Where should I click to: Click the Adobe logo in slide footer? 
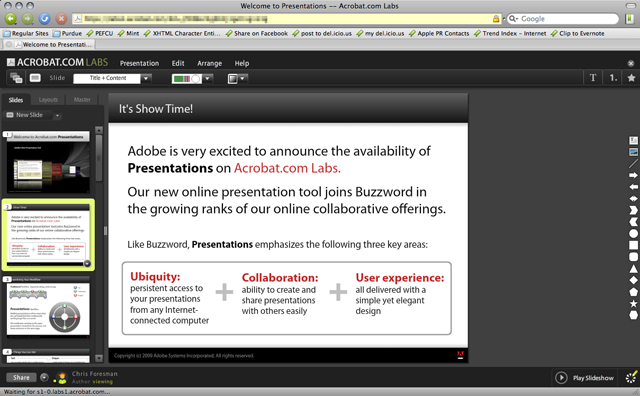(x=460, y=355)
